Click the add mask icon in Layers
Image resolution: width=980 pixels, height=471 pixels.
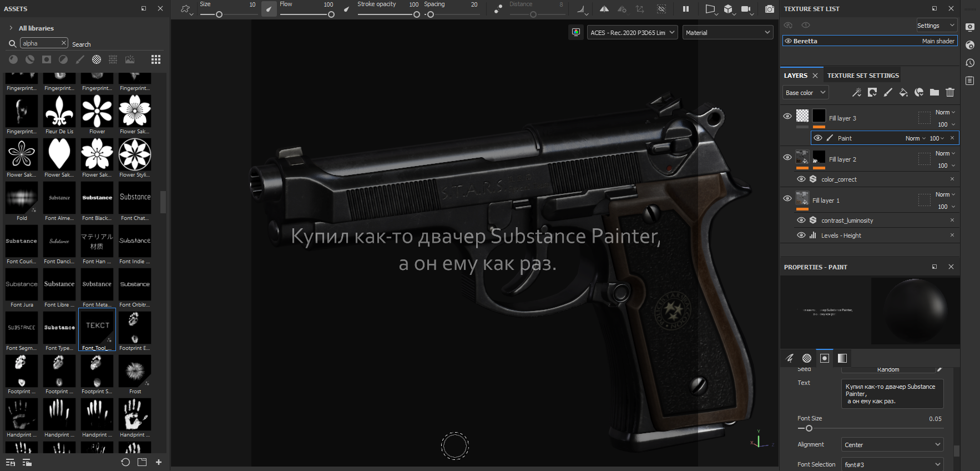tap(872, 93)
